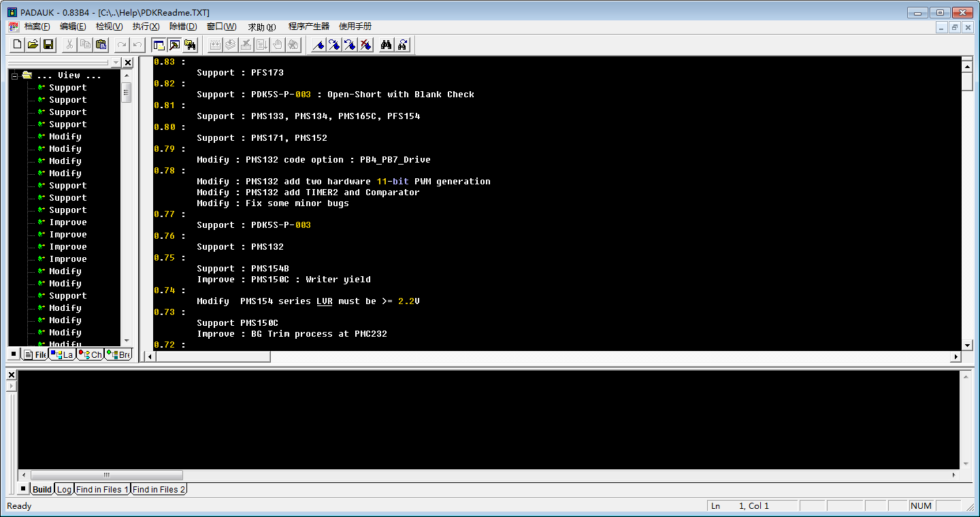Open the 除错(D) menu
Viewport: 980px width, 517px height.
click(x=183, y=27)
